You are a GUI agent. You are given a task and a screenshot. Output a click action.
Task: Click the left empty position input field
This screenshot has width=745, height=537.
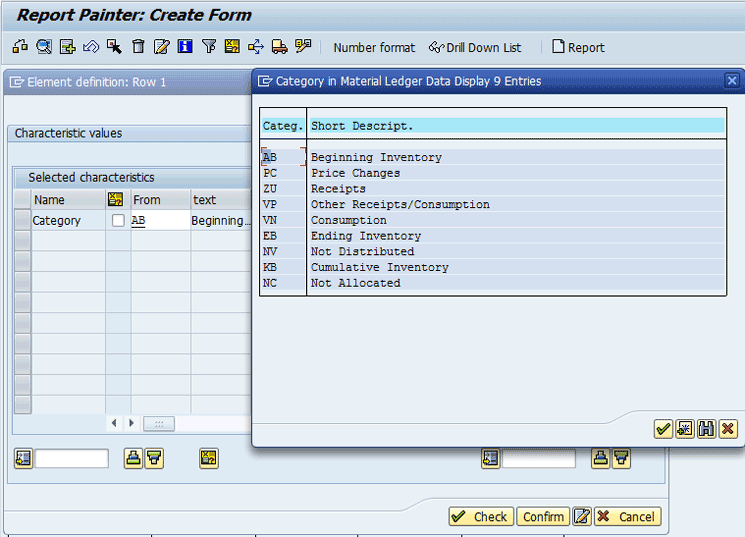pos(72,459)
